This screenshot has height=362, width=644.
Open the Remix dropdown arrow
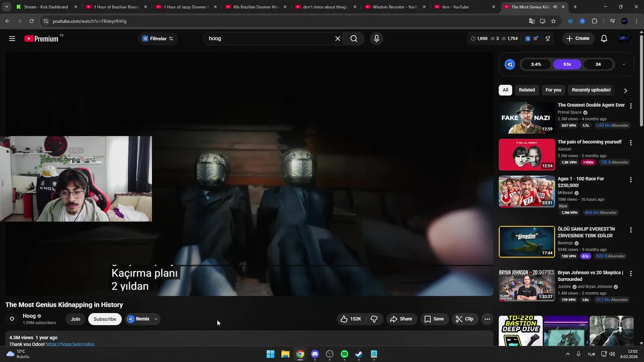[156, 319]
